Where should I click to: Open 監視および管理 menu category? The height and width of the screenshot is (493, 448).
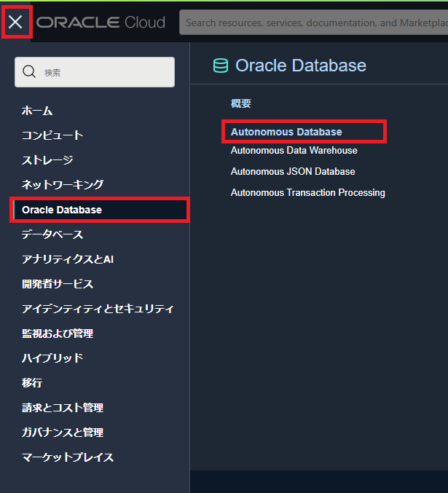coord(58,334)
